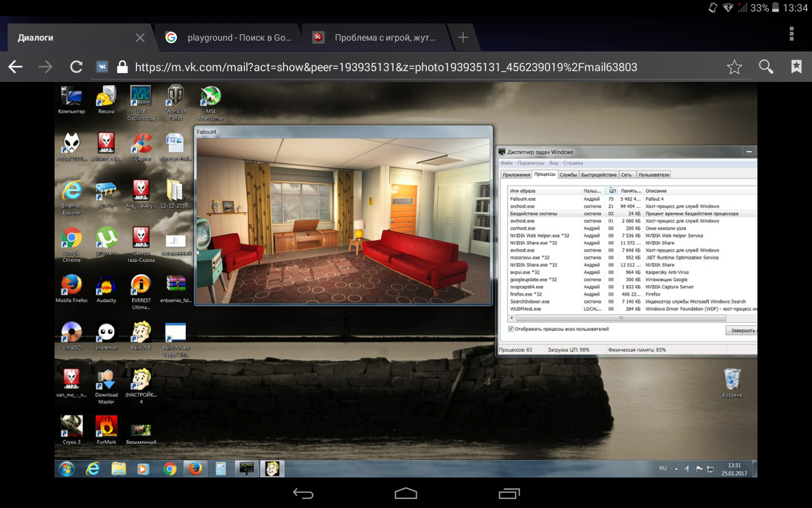Open the Fallout 4 desktop shortcut
Image resolution: width=812 pixels, height=508 pixels.
(x=141, y=337)
